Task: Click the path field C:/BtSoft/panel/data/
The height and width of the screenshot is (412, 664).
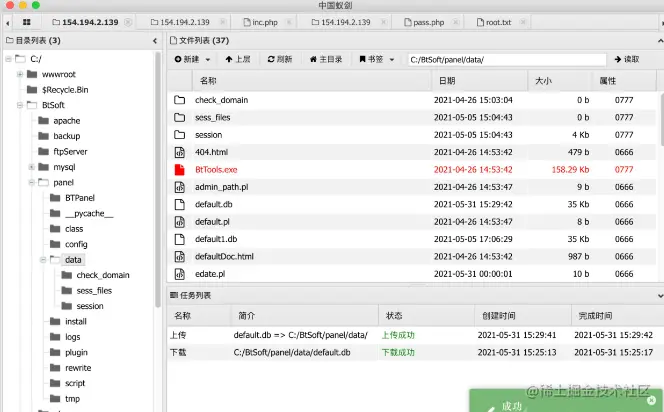Action: click(507, 60)
